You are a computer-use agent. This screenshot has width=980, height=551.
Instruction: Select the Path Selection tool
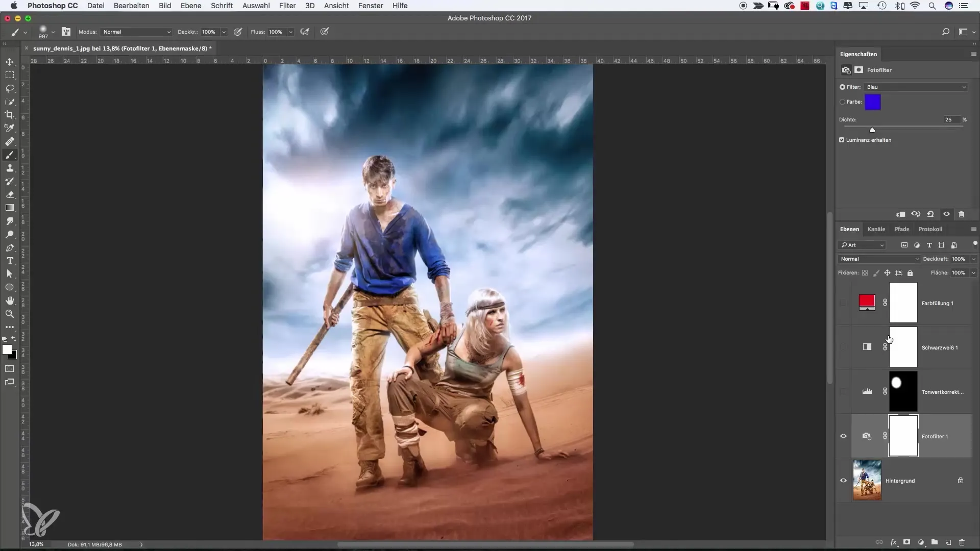point(10,274)
